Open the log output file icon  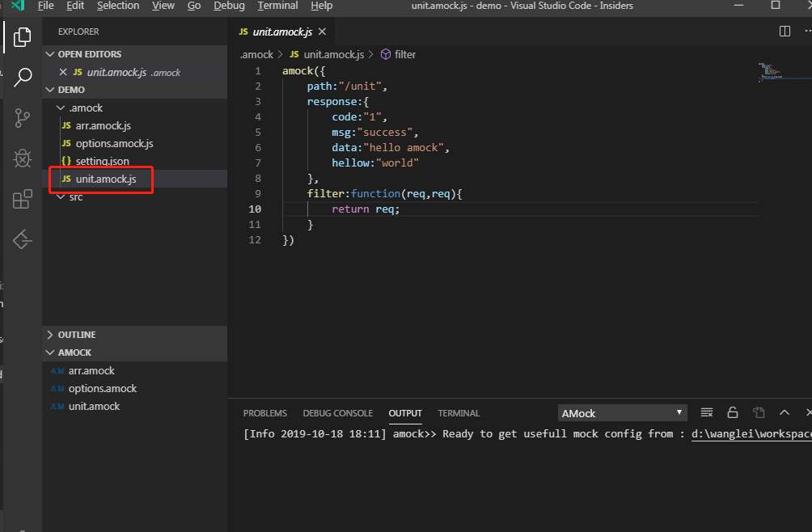click(x=759, y=412)
